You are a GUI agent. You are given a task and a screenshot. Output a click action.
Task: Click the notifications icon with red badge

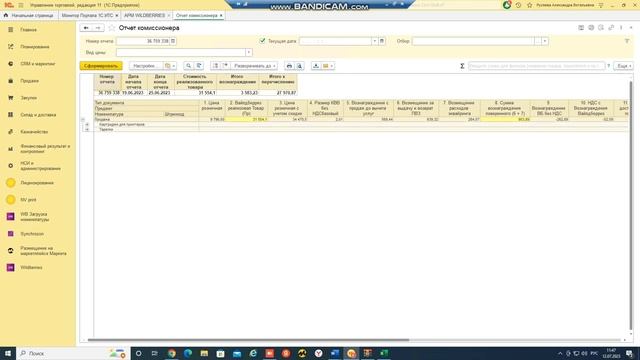507,5
